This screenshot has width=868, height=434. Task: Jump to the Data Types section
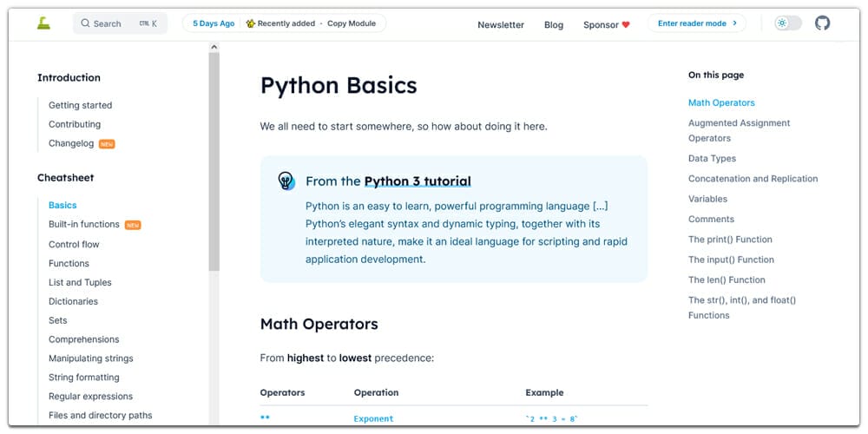click(x=712, y=158)
